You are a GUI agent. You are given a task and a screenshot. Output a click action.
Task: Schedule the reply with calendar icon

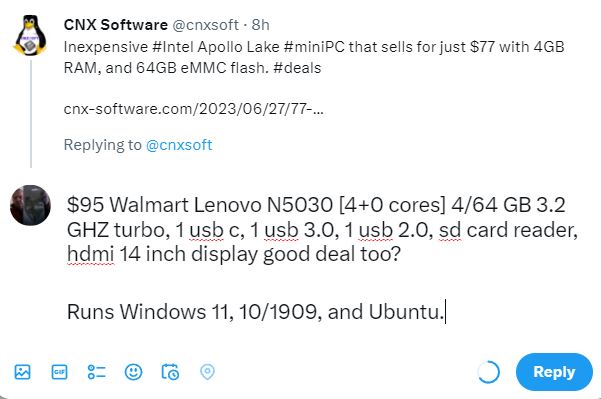170,372
